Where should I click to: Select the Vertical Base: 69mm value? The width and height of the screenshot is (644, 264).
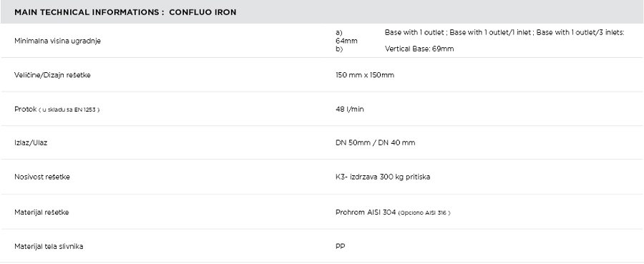click(x=419, y=49)
